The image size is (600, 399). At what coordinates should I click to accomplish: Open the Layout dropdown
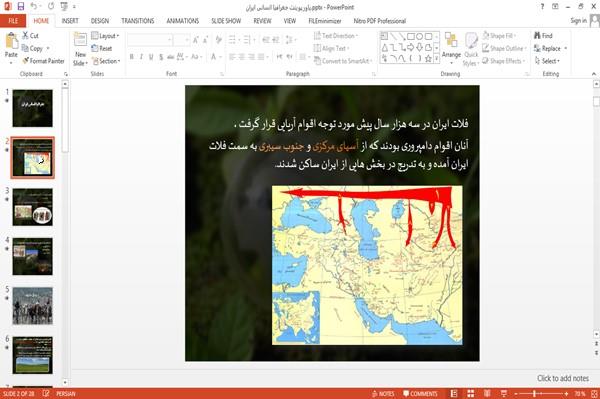(105, 36)
